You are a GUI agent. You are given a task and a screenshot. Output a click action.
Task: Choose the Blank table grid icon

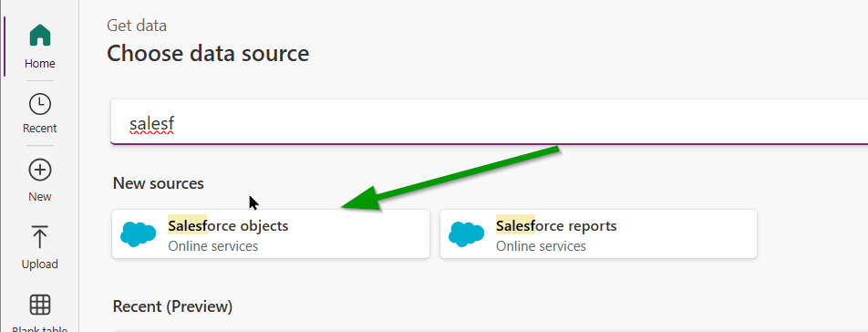coord(40,305)
